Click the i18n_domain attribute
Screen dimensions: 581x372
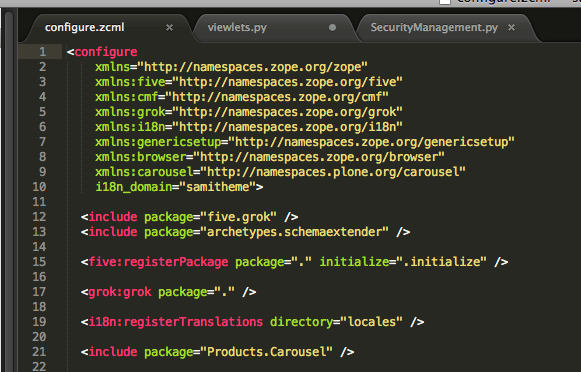[x=134, y=187]
